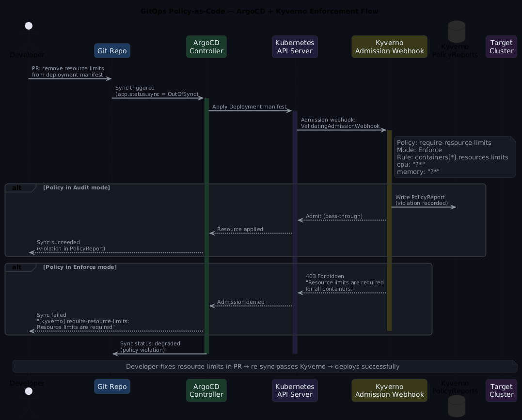Click the ArgoCD Controller green activation bar

[206, 226]
